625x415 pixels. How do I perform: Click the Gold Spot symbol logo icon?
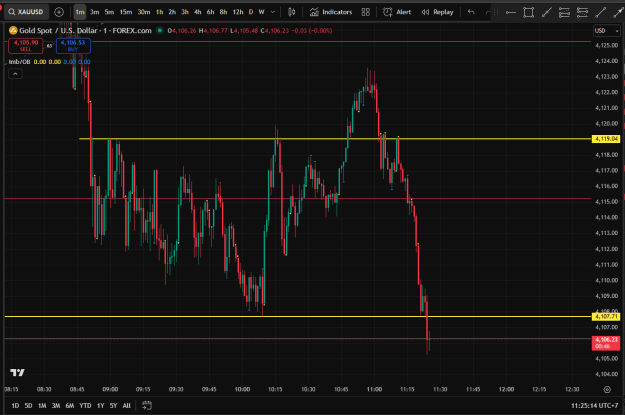[x=13, y=30]
